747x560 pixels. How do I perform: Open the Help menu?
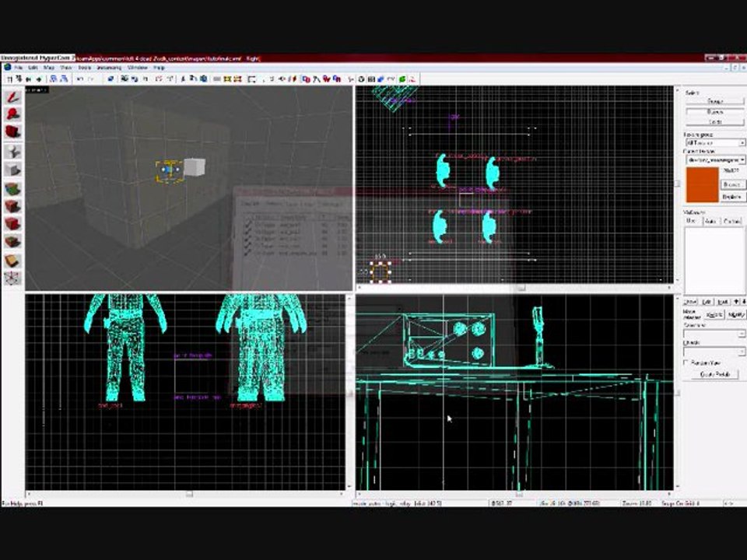click(159, 68)
